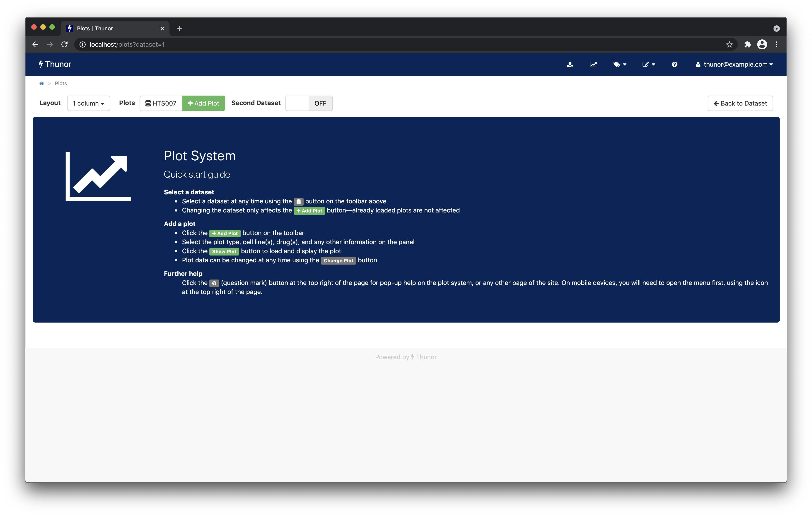Screen dimensions: 812x516
Task: Reload the page with the refresh icon
Action: (x=64, y=44)
